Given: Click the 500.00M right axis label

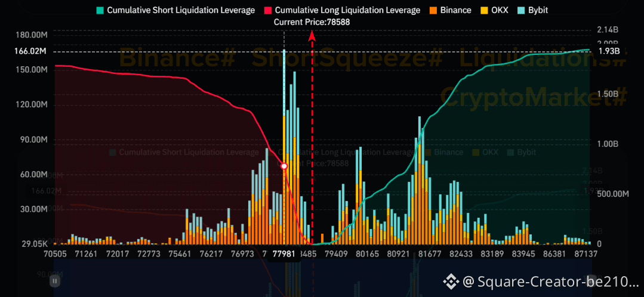Looking at the screenshot, I should pyautogui.click(x=614, y=194).
